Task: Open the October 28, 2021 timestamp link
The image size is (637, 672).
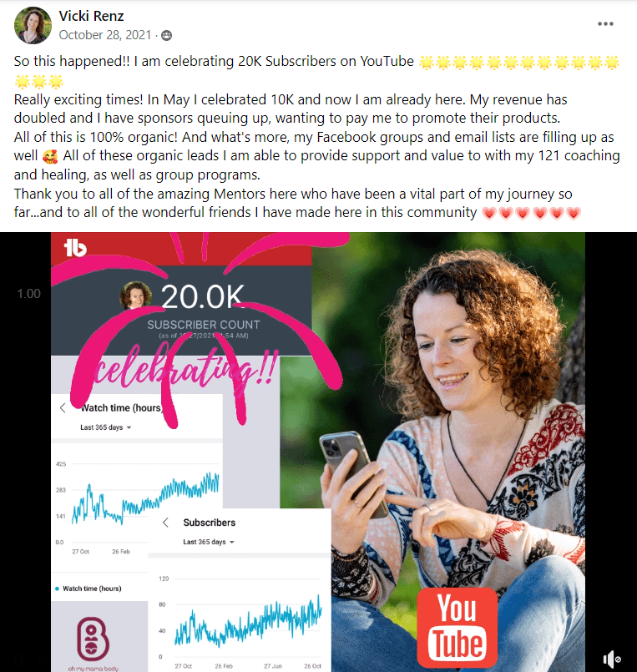Action: (x=105, y=35)
